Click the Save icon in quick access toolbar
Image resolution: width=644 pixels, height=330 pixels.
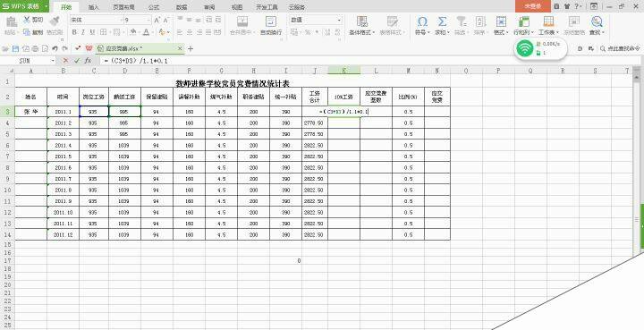[x=16, y=49]
